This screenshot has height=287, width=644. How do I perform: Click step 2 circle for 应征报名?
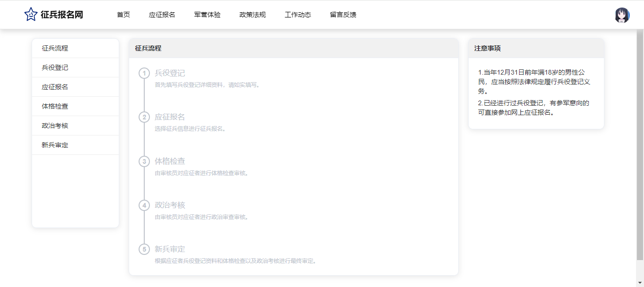144,117
